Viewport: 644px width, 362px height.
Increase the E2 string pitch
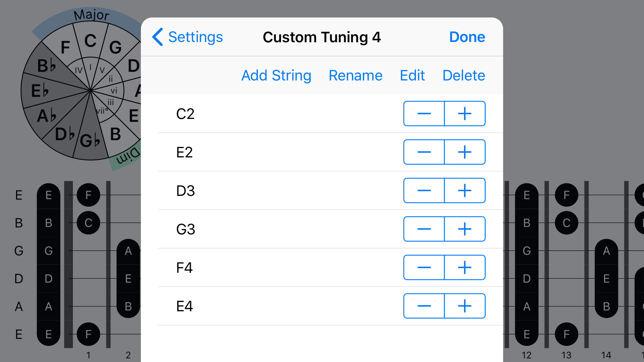tap(465, 152)
